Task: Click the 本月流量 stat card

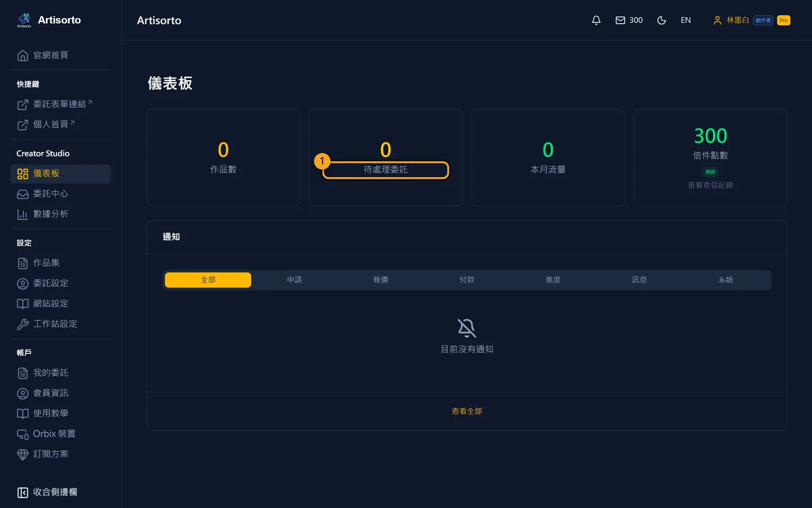Action: point(548,157)
